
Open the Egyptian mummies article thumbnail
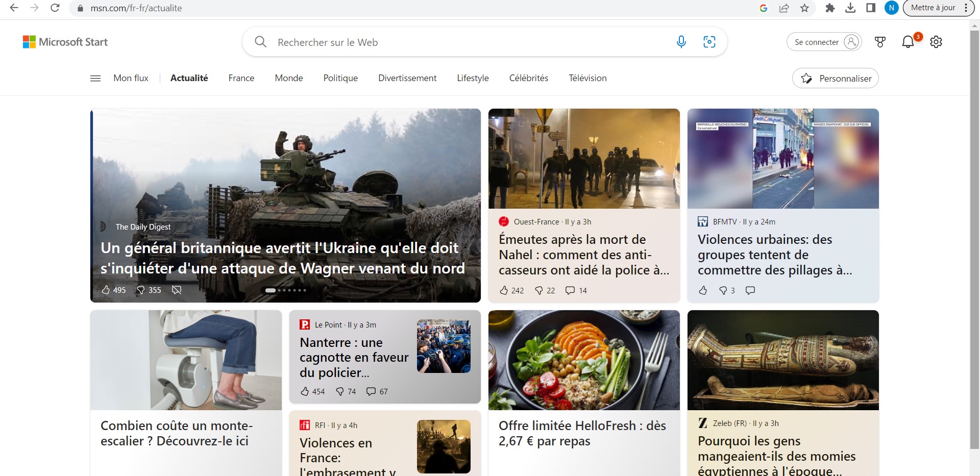(783, 360)
